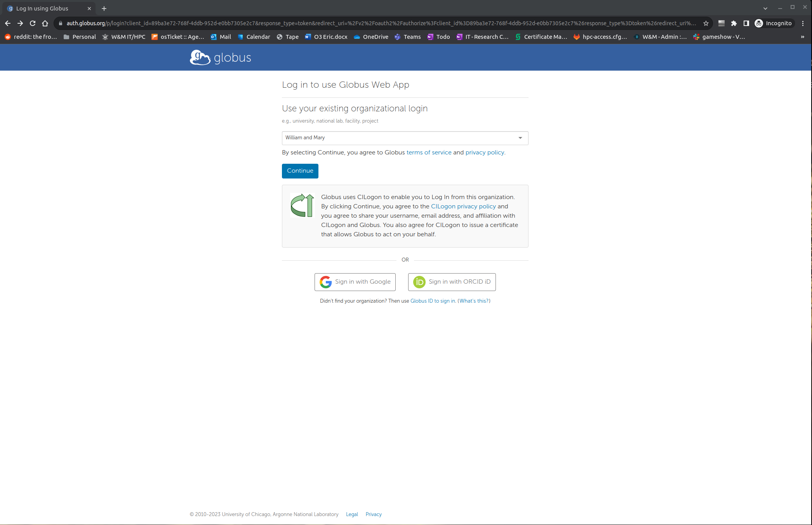Viewport: 812px width, 525px height.
Task: Open the browser home page icon
Action: point(45,23)
